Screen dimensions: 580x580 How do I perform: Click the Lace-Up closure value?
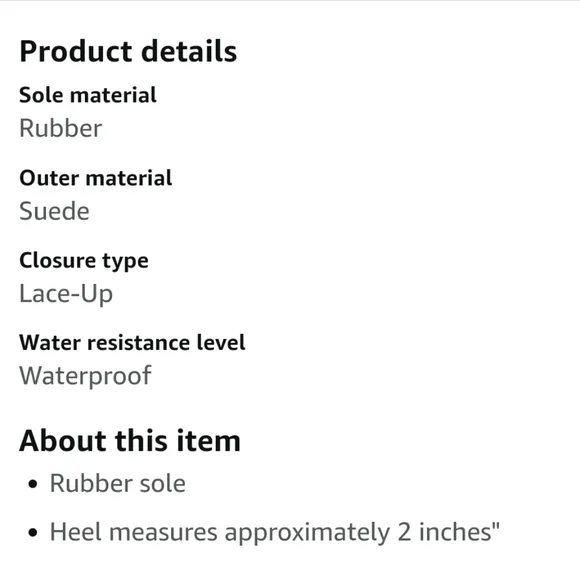[x=66, y=294]
